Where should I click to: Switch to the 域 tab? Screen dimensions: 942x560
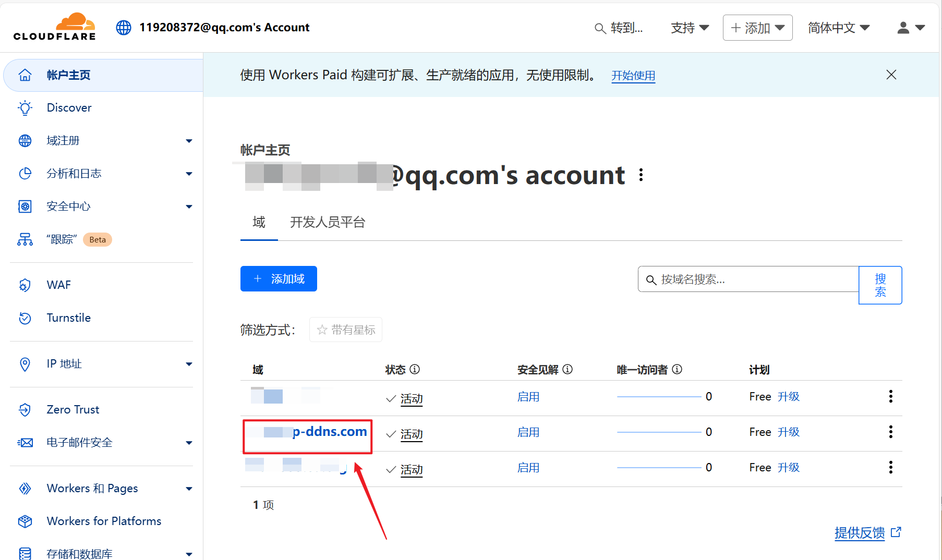pos(259,222)
